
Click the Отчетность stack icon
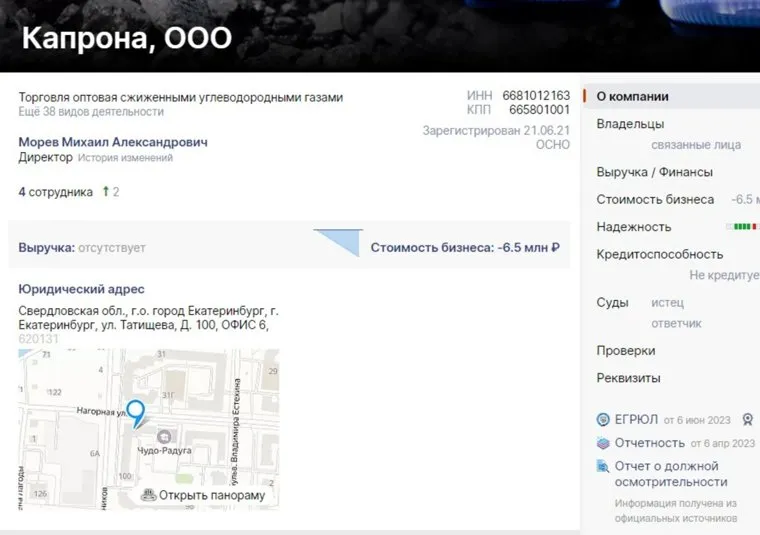coord(603,443)
